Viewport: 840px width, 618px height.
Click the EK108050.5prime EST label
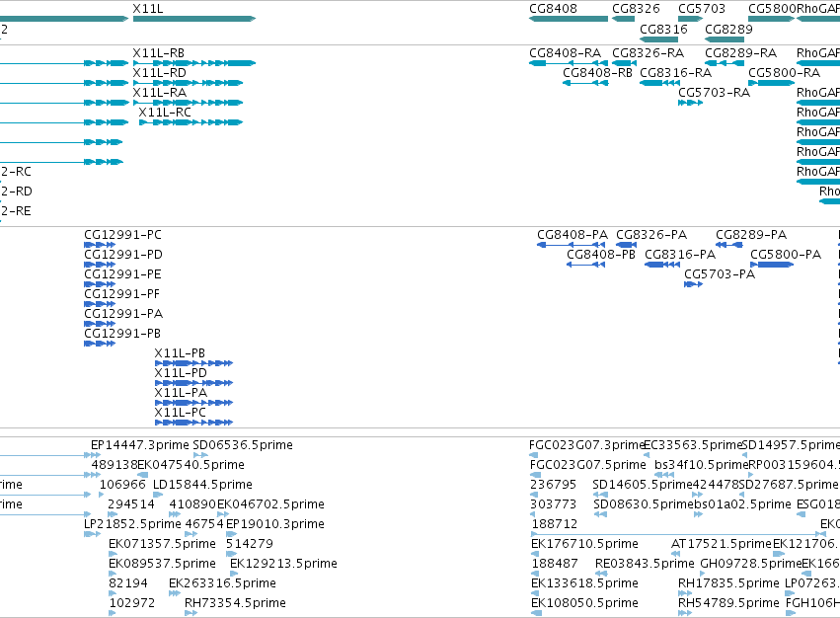[584, 604]
